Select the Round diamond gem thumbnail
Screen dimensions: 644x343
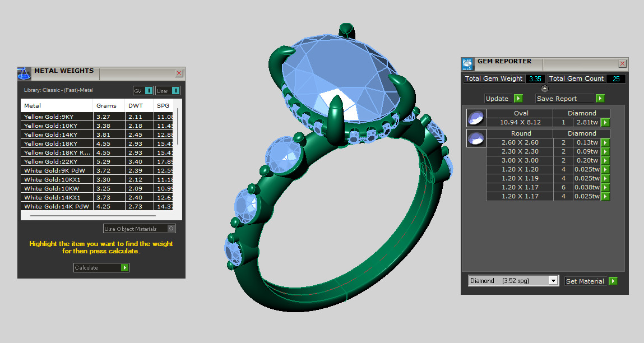coord(476,138)
